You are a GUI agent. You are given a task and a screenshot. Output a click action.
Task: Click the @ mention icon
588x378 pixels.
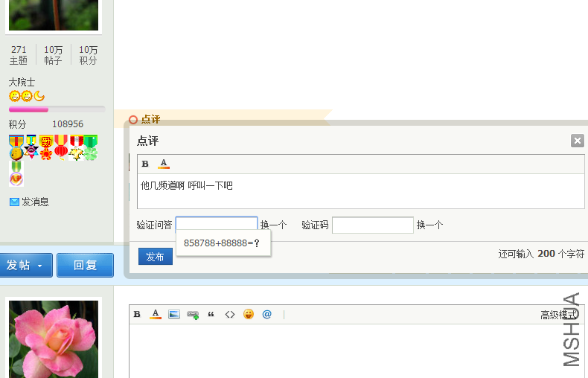click(266, 314)
